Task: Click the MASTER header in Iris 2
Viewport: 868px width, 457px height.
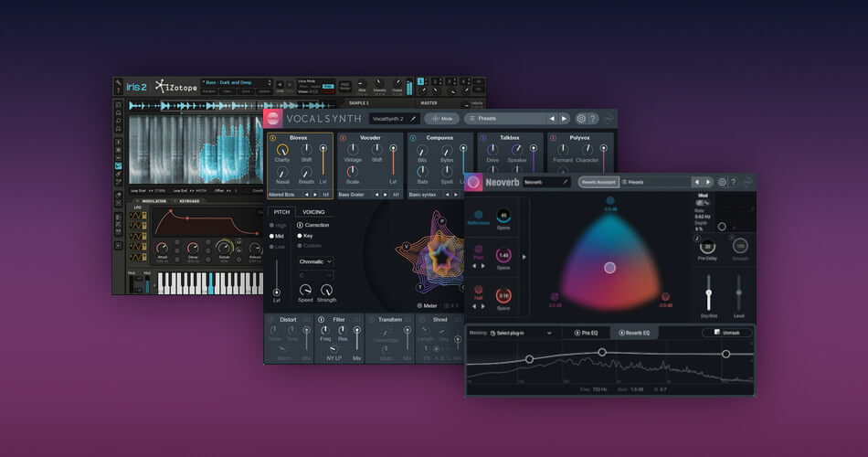Action: (429, 103)
